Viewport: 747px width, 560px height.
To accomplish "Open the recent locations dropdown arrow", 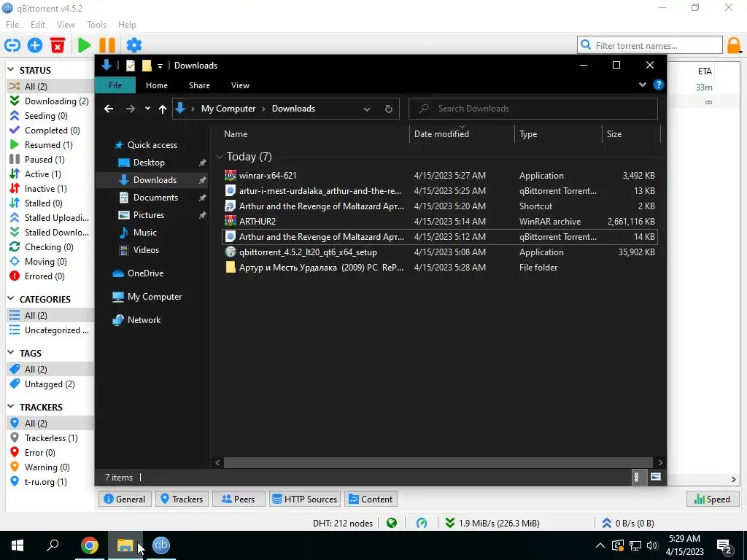I will [x=147, y=109].
